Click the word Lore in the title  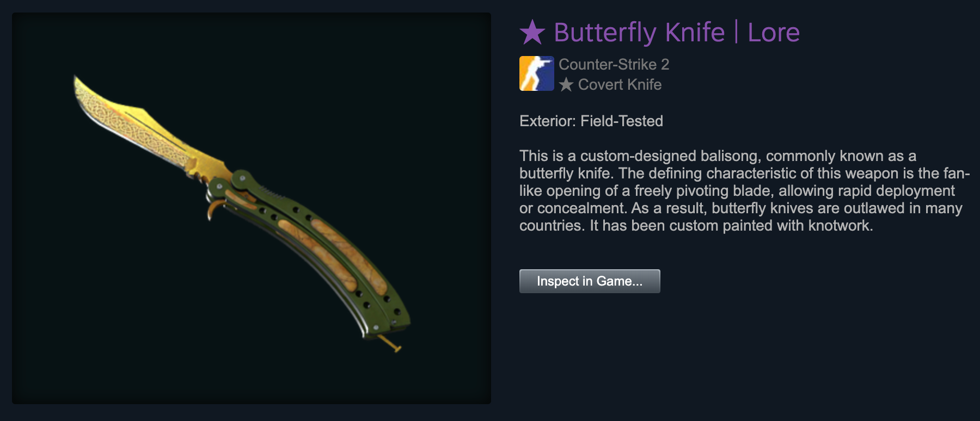(774, 33)
